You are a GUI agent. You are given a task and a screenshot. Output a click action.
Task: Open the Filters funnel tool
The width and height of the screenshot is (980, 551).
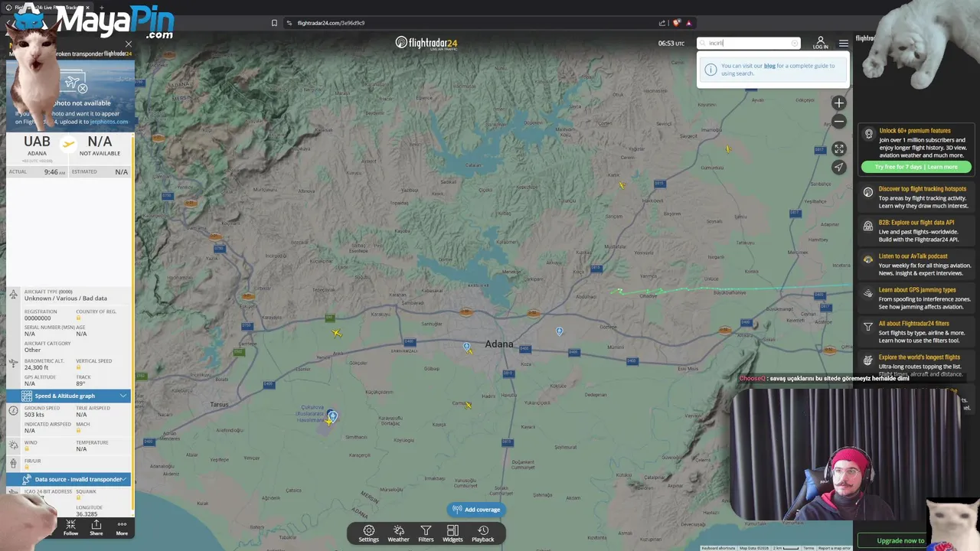pyautogui.click(x=426, y=533)
